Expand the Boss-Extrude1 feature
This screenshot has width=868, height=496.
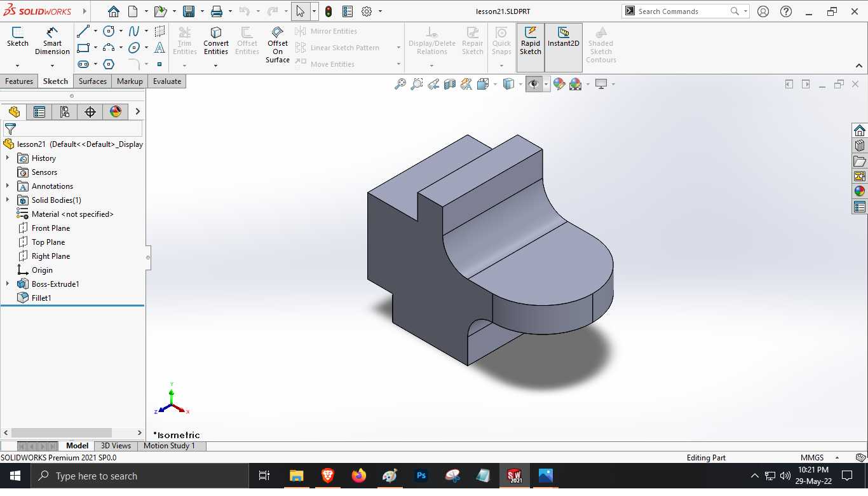pyautogui.click(x=8, y=284)
